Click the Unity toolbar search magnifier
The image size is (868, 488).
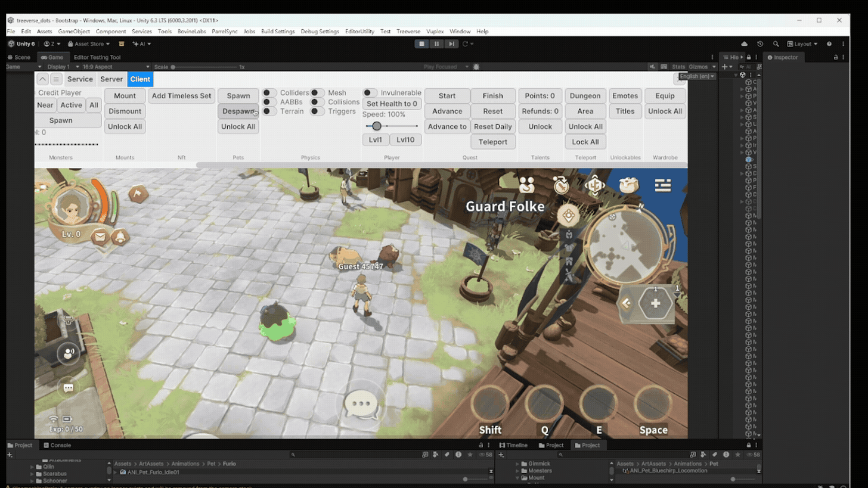[x=776, y=43]
